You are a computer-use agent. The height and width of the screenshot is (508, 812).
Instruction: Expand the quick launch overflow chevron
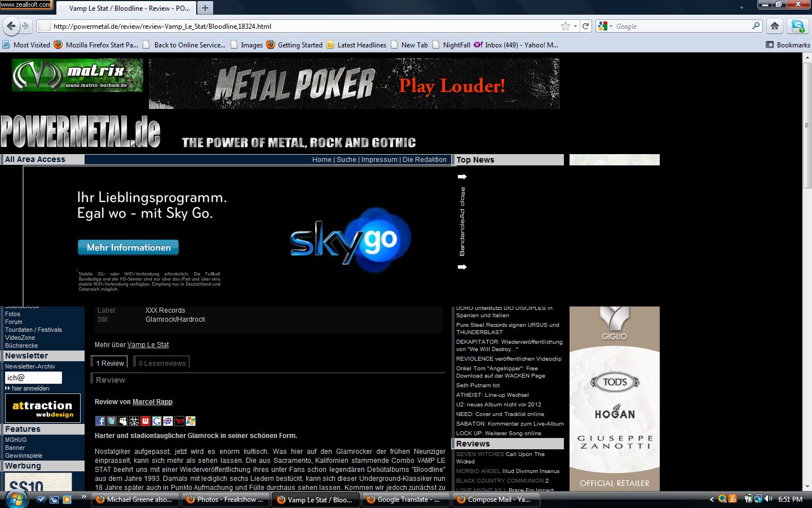click(83, 497)
